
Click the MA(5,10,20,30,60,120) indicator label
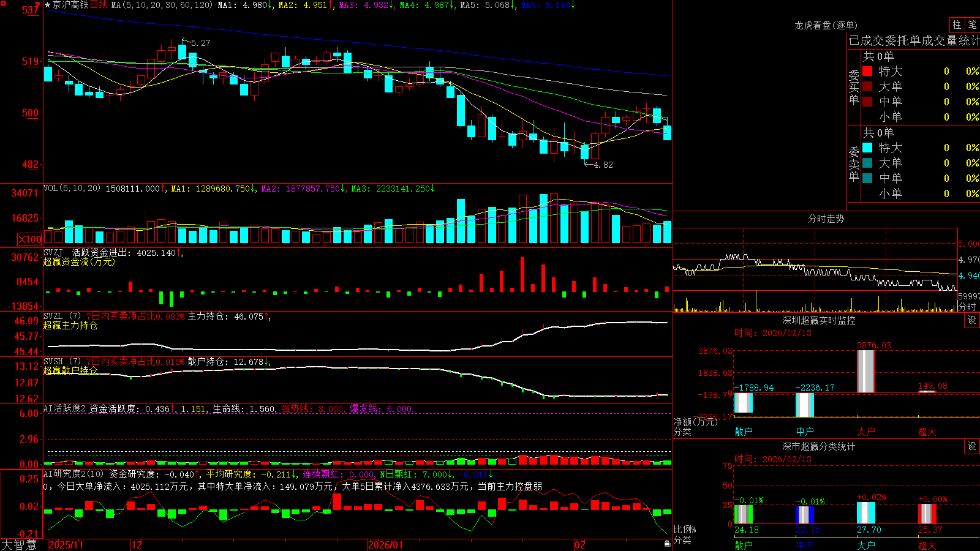pos(162,5)
